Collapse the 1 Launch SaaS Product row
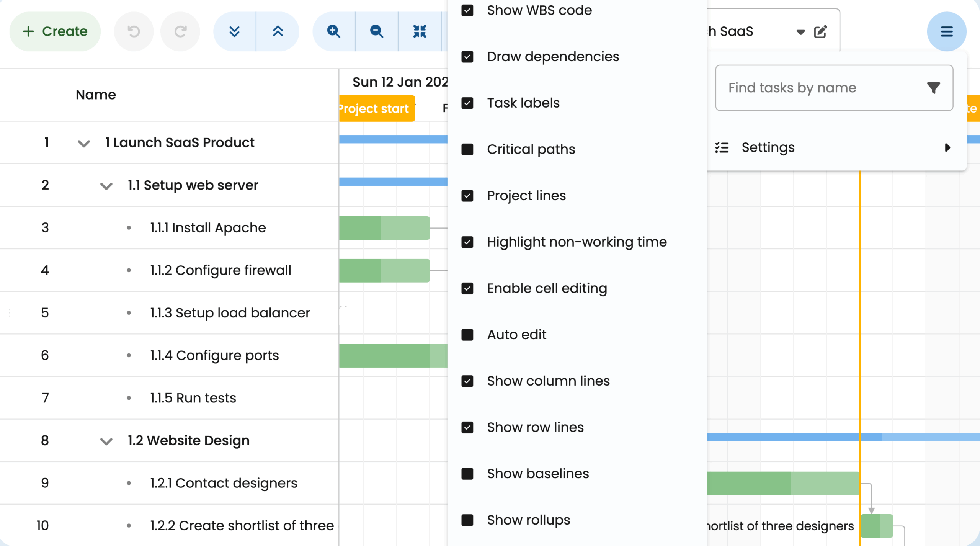This screenshot has height=546, width=980. click(x=84, y=144)
